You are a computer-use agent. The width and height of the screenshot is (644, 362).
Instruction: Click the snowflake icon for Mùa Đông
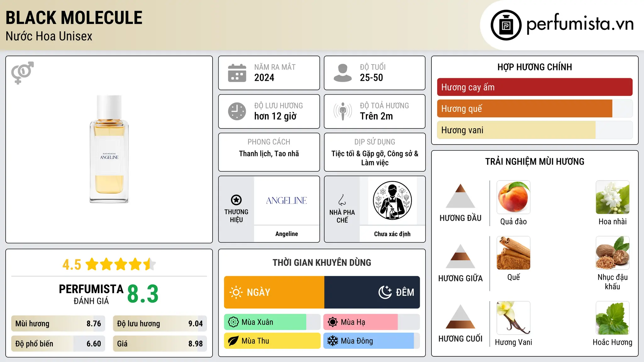333,341
